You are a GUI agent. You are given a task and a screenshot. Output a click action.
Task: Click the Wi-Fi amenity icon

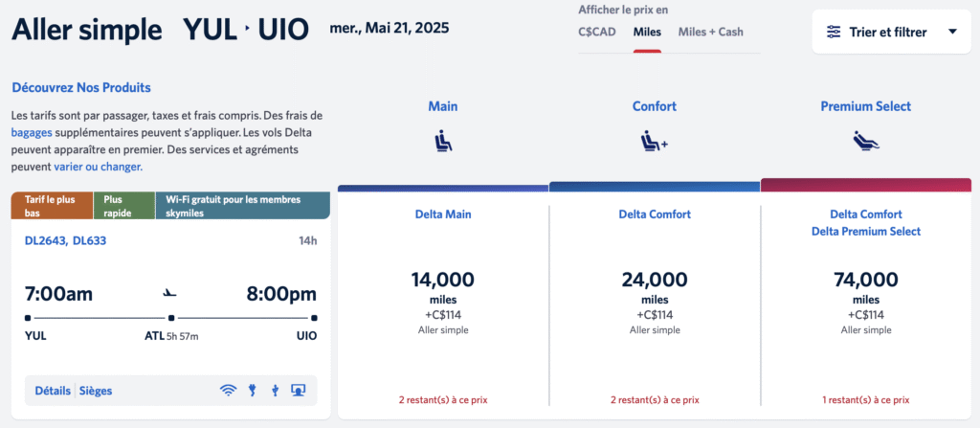tap(228, 390)
